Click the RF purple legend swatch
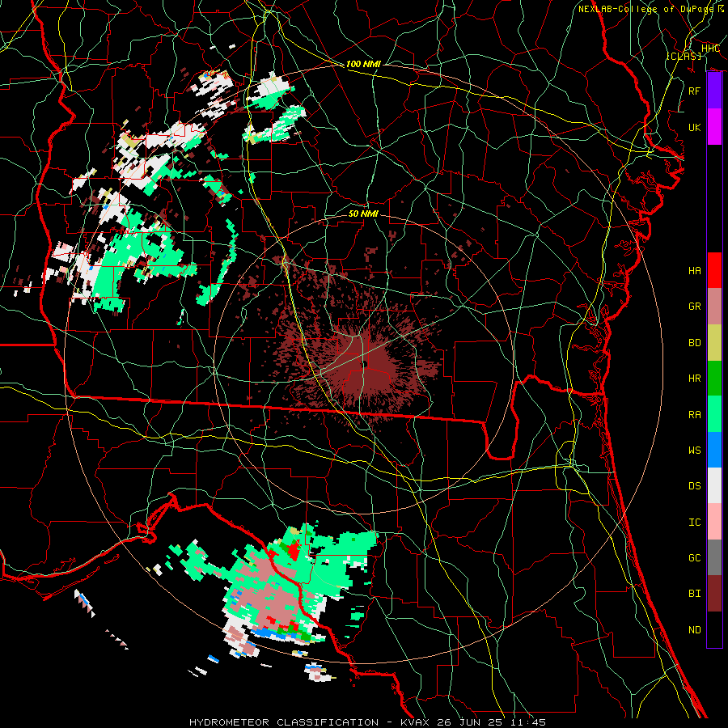 coord(714,91)
